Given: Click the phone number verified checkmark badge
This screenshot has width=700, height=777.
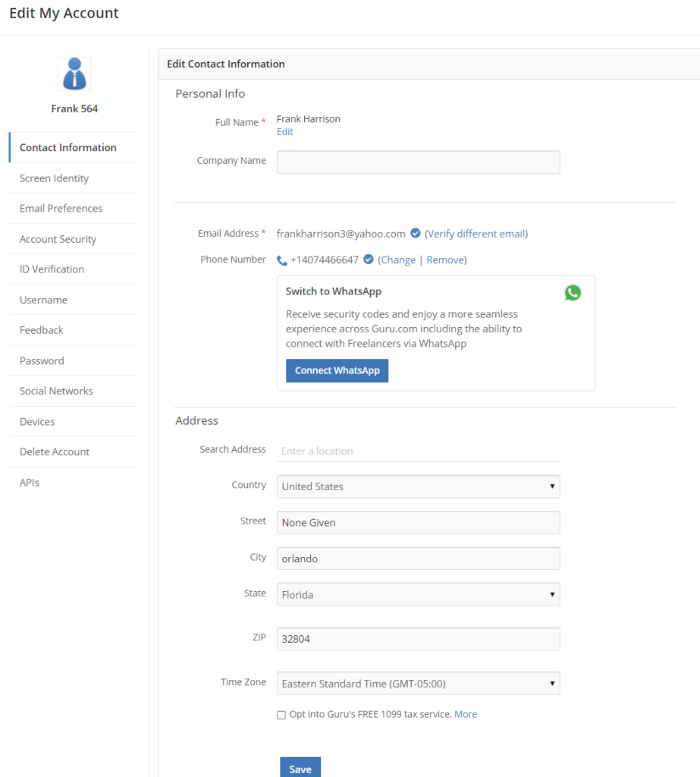Looking at the screenshot, I should coord(369,260).
